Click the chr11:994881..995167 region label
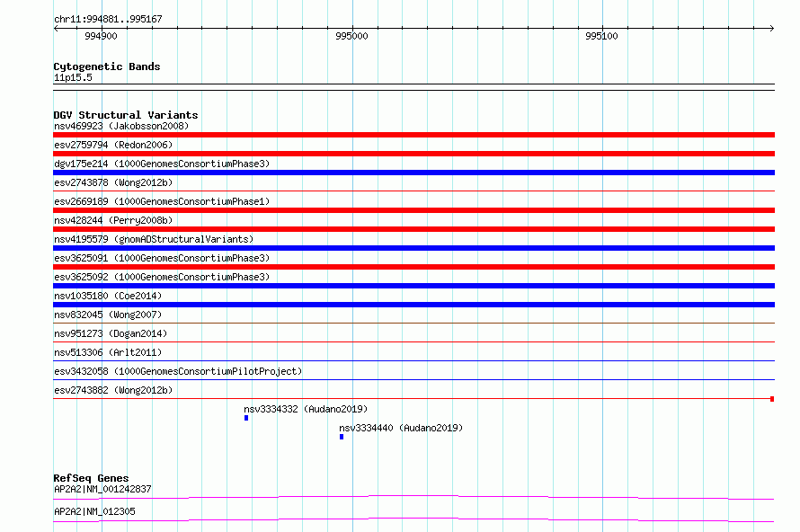 tap(108, 20)
